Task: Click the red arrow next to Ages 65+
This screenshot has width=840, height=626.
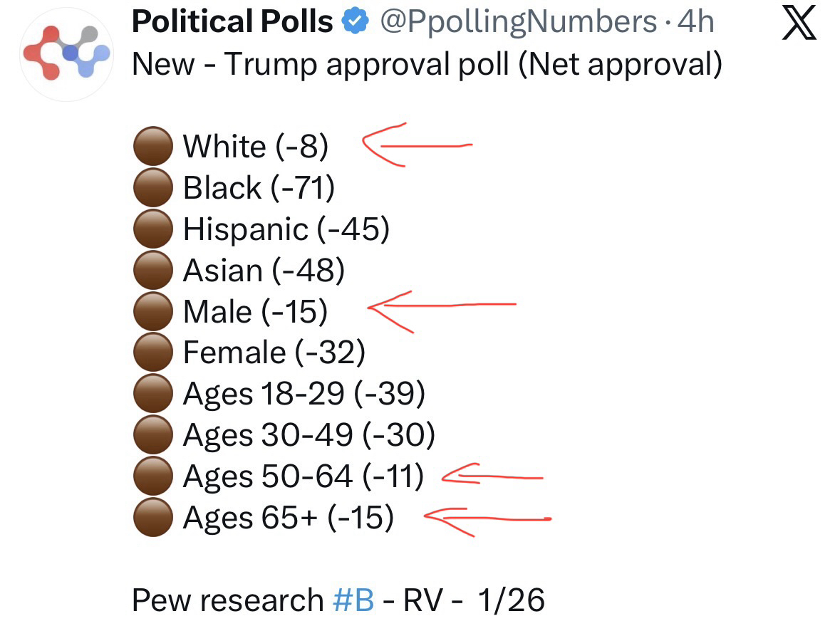Action: (486, 518)
